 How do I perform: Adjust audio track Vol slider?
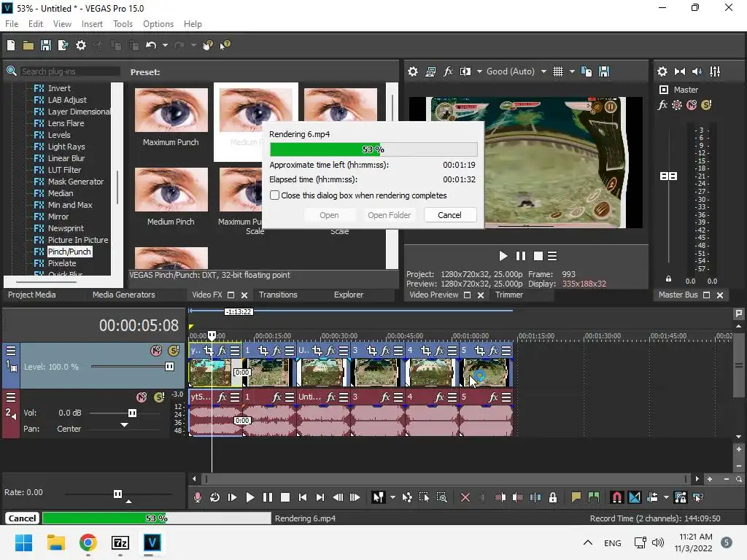(x=133, y=413)
